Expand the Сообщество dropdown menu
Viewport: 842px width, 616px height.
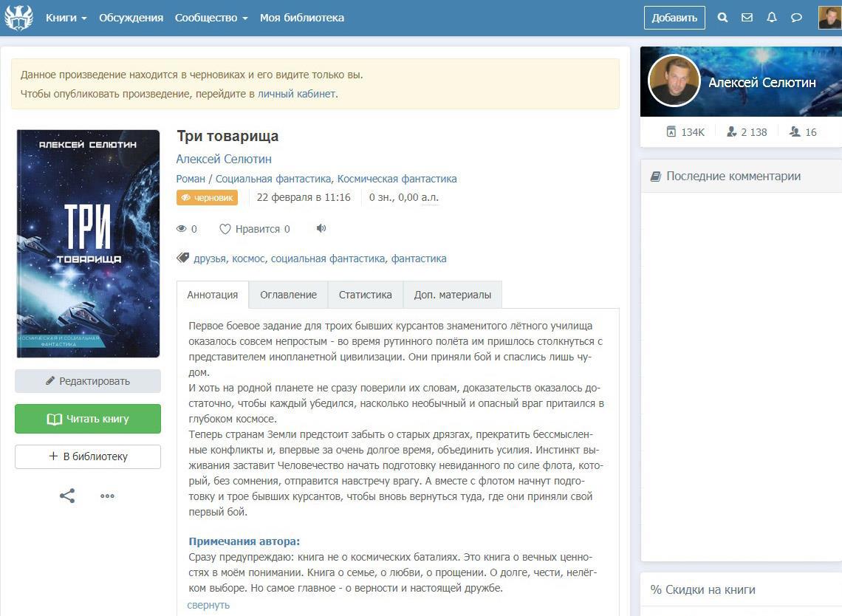[211, 18]
